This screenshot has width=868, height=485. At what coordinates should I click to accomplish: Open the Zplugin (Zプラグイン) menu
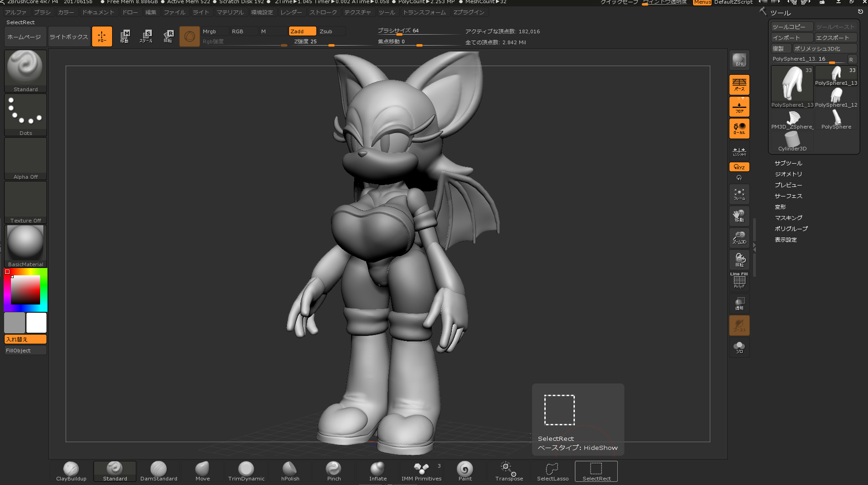[x=469, y=12]
